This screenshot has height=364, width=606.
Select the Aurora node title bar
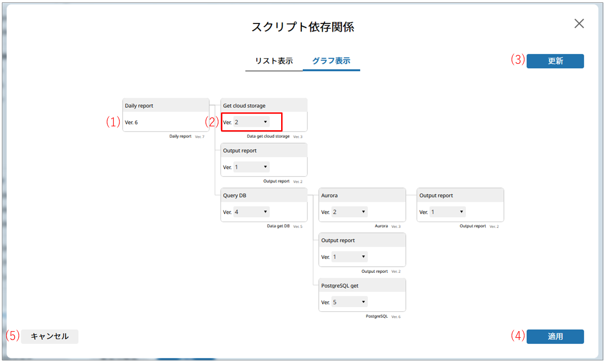[x=362, y=195]
